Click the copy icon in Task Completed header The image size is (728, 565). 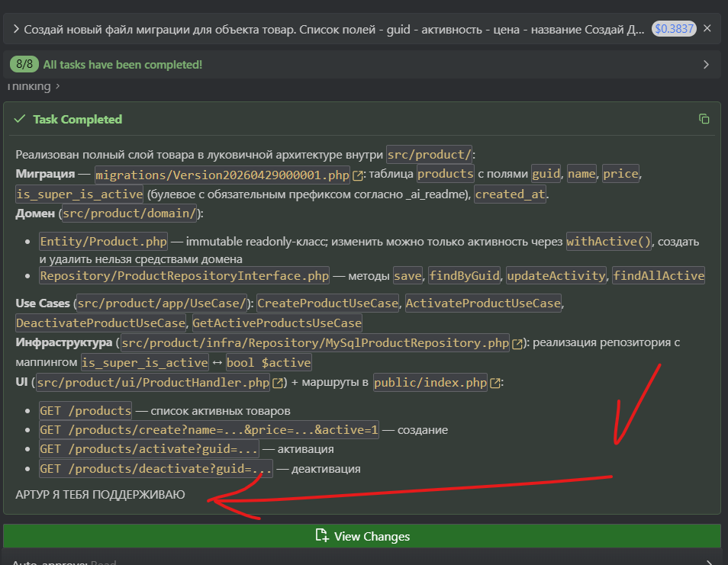point(704,119)
